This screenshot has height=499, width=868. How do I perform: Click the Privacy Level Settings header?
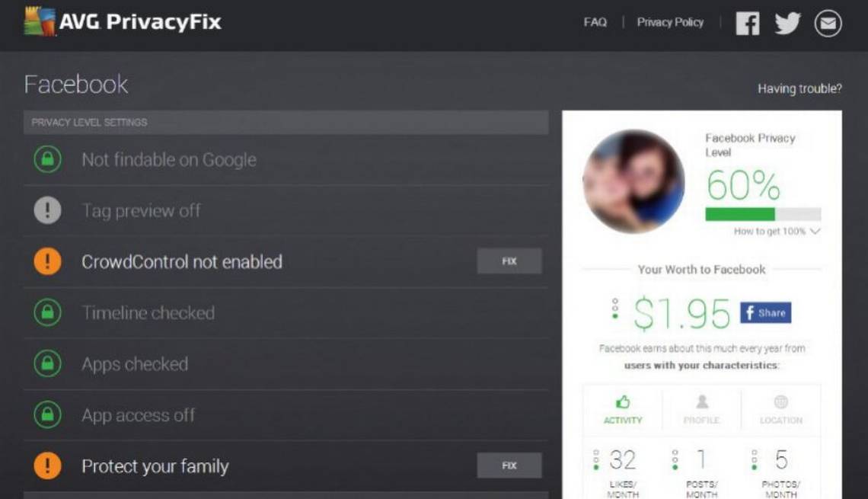[x=286, y=123]
